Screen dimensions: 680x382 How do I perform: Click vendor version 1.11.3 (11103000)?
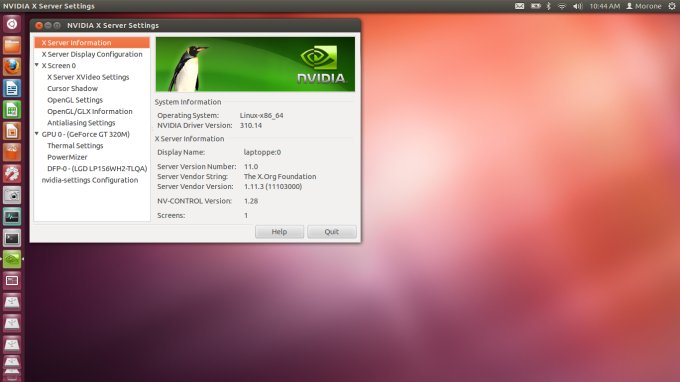273,186
